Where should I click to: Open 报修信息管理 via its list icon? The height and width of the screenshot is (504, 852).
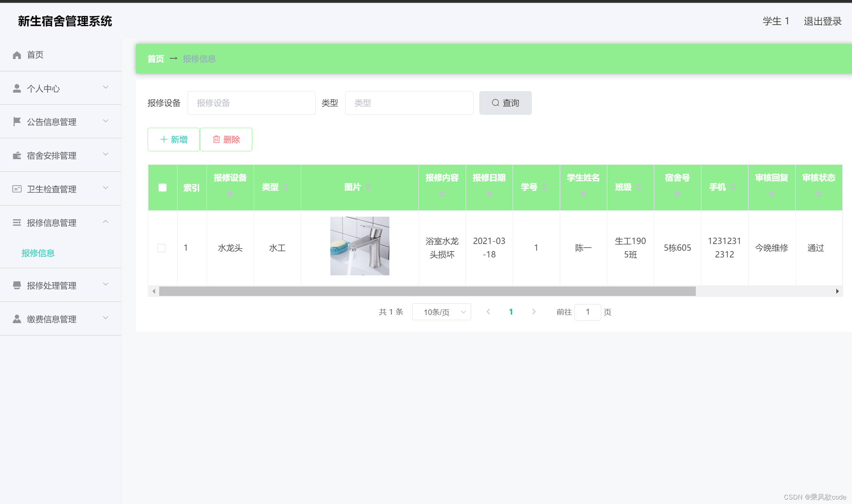click(x=16, y=222)
